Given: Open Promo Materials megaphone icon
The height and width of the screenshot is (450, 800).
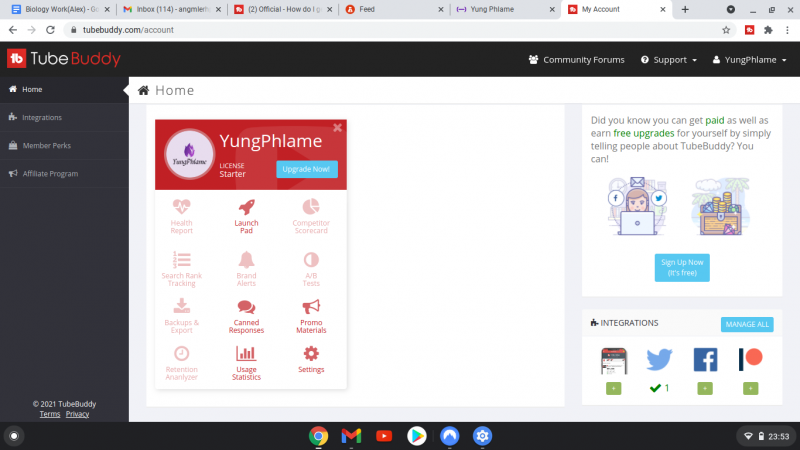Looking at the screenshot, I should [311, 307].
